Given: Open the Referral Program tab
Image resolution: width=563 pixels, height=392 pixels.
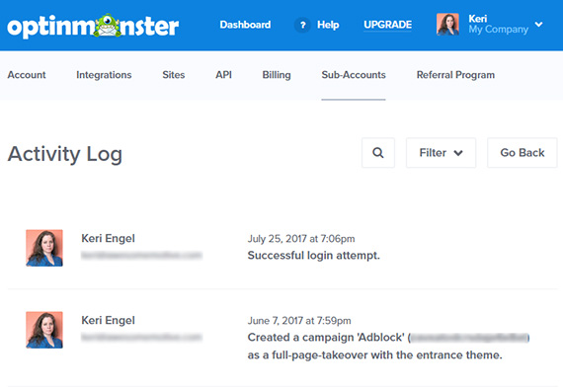Looking at the screenshot, I should [x=455, y=75].
